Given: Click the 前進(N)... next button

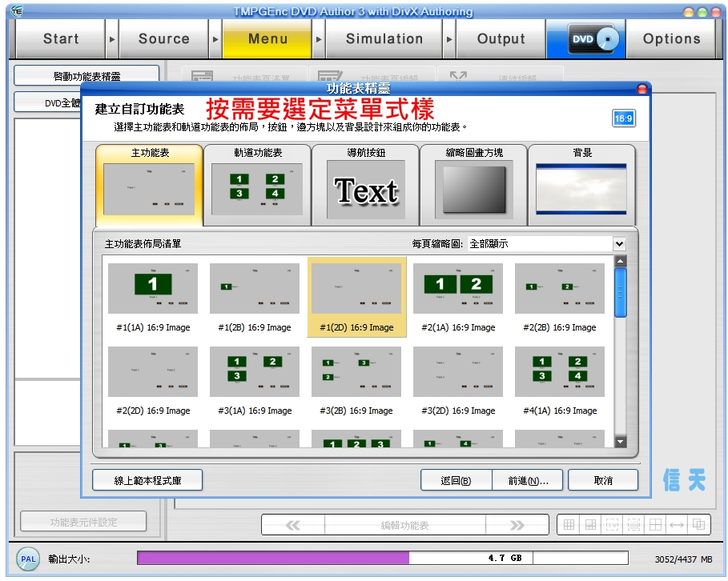Looking at the screenshot, I should pos(529,480).
